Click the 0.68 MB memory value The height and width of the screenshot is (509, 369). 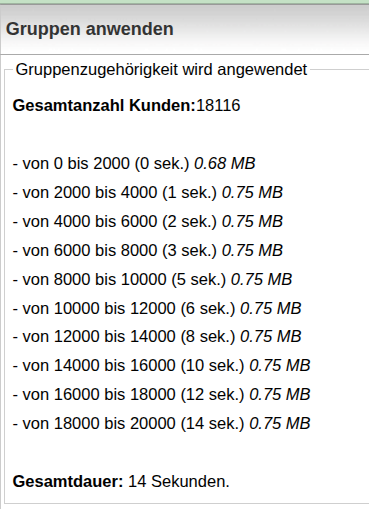coord(225,164)
